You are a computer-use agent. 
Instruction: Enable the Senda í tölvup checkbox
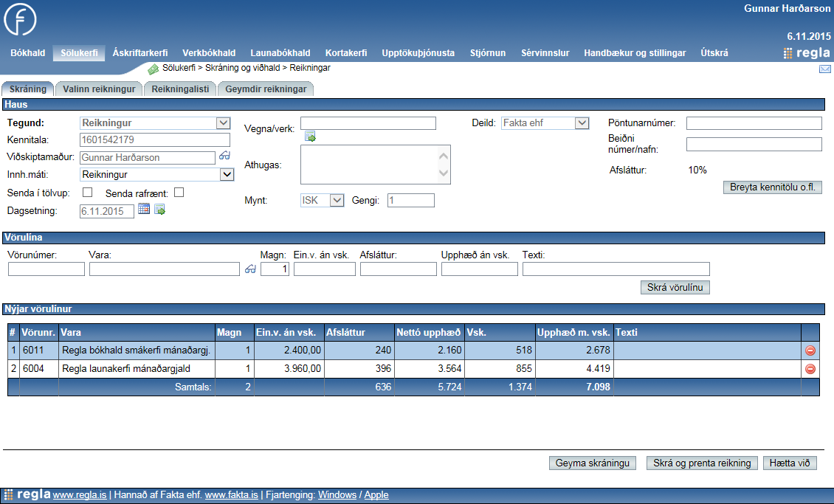tap(87, 193)
